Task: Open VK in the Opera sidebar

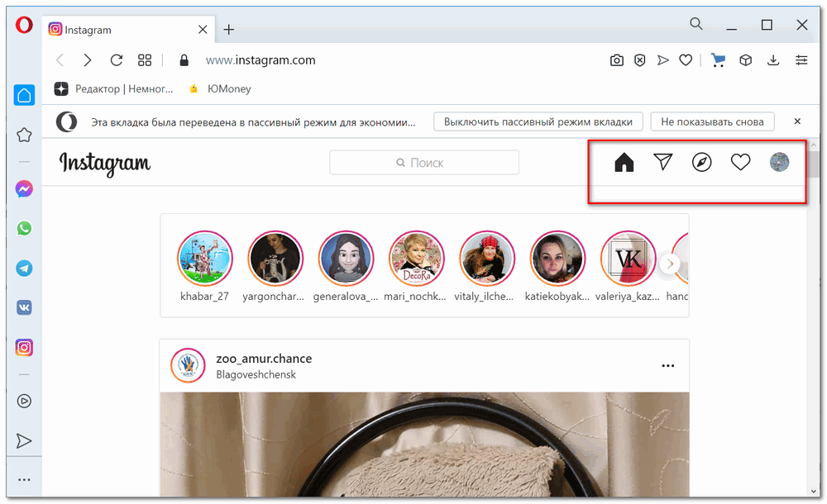Action: coord(24,307)
